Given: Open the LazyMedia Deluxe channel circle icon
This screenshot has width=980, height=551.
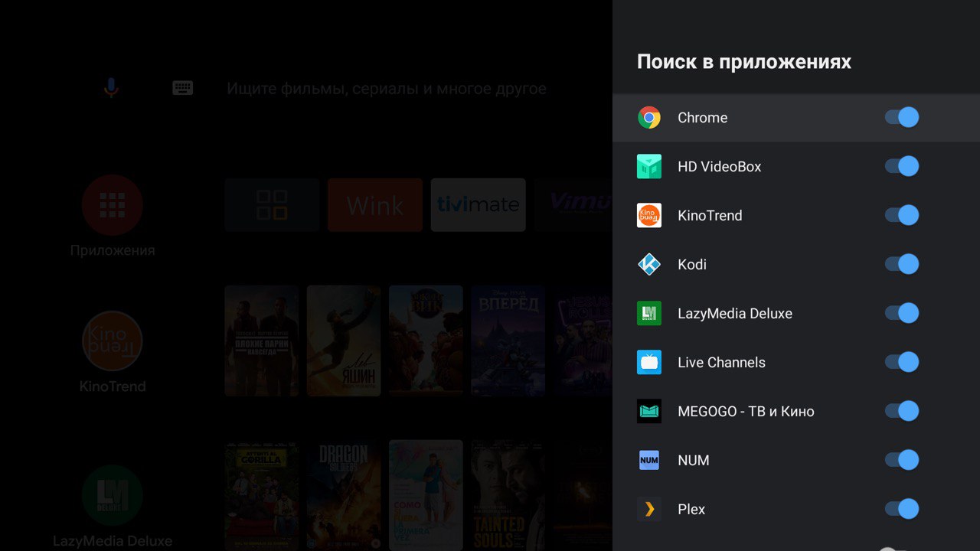Looking at the screenshot, I should pyautogui.click(x=113, y=495).
